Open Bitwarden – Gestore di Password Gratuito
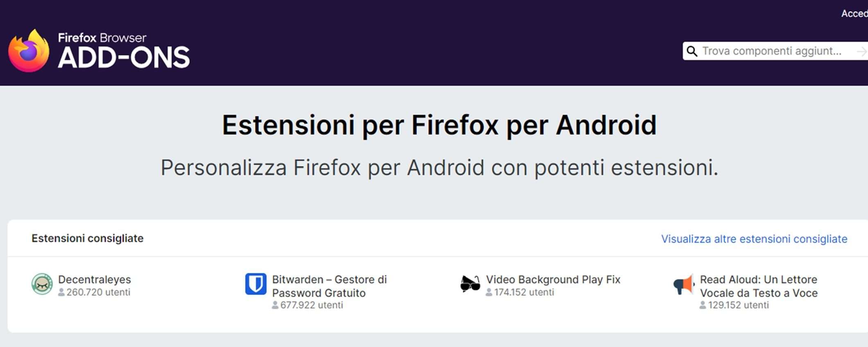The height and width of the screenshot is (347, 868). point(329,286)
